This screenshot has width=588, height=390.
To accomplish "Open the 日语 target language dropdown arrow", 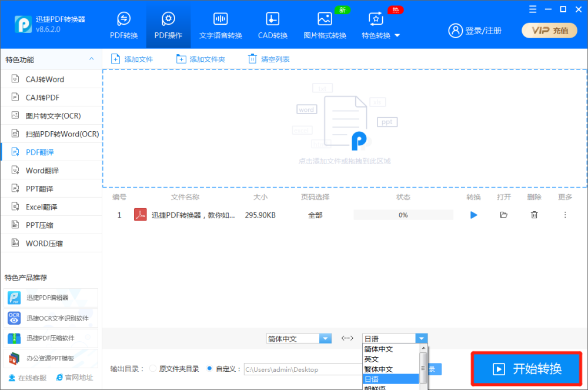I will pyautogui.click(x=422, y=339).
